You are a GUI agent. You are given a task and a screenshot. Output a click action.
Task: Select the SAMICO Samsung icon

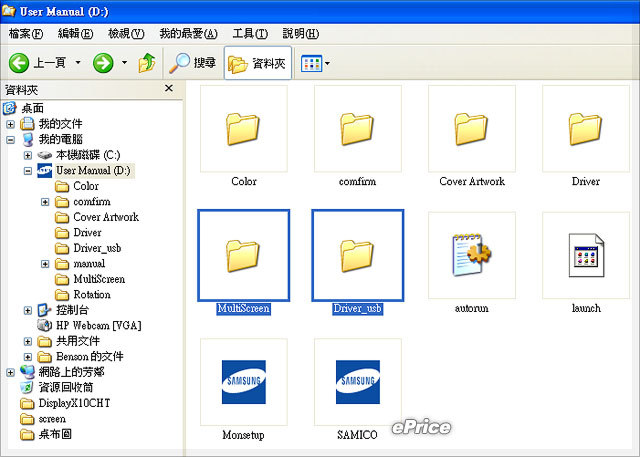358,382
